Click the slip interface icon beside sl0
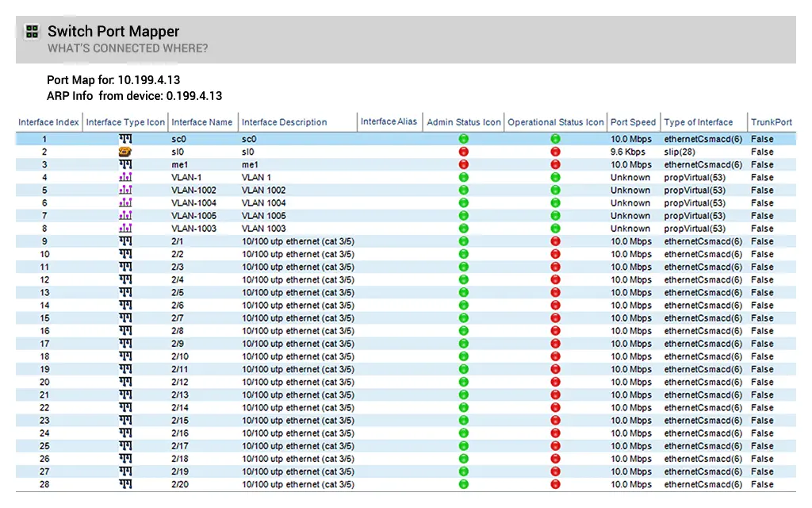The height and width of the screenshot is (508, 812). point(125,152)
